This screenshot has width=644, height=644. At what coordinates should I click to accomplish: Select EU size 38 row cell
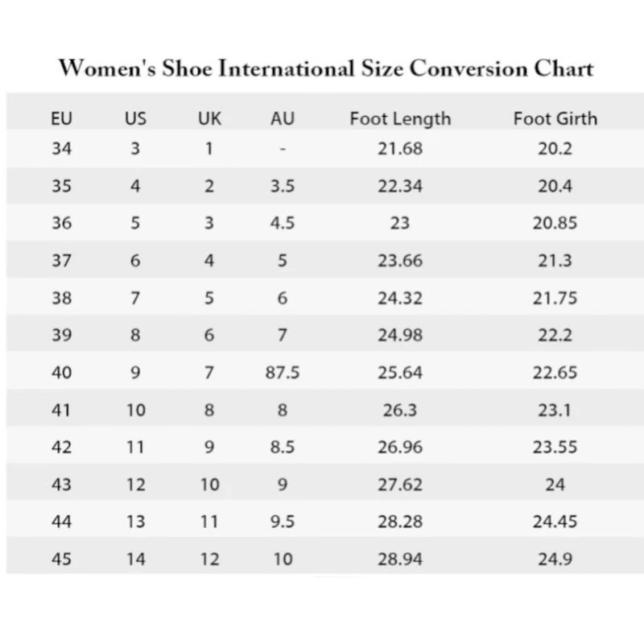(x=62, y=298)
